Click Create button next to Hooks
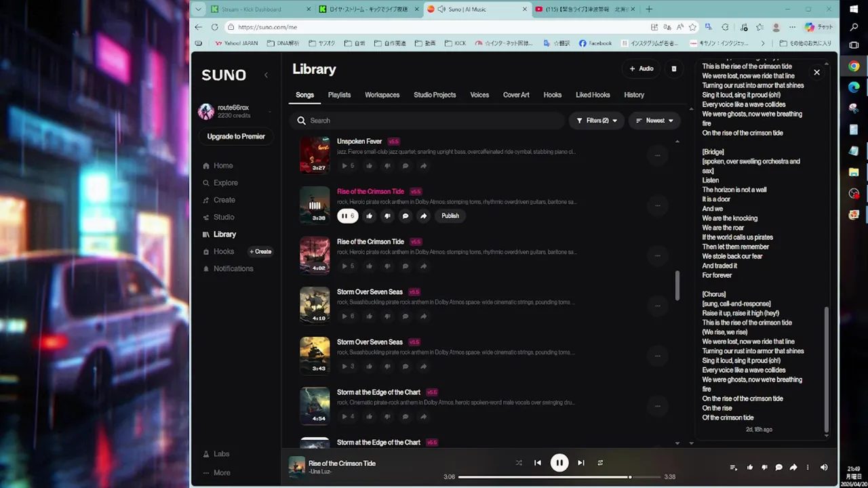Viewport: 868px width, 488px height. click(260, 251)
